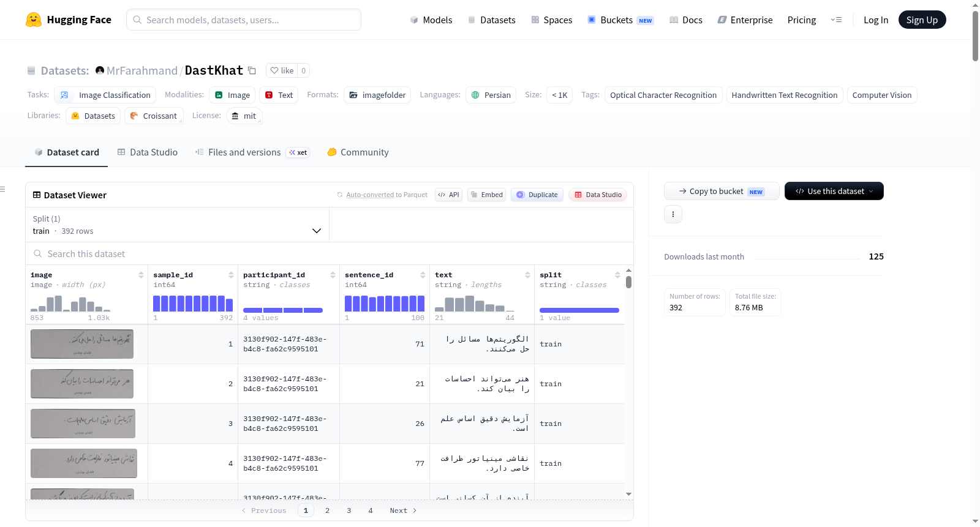The height and width of the screenshot is (527, 980).
Task: Click the Hugging Face logo icon
Action: coord(34,20)
